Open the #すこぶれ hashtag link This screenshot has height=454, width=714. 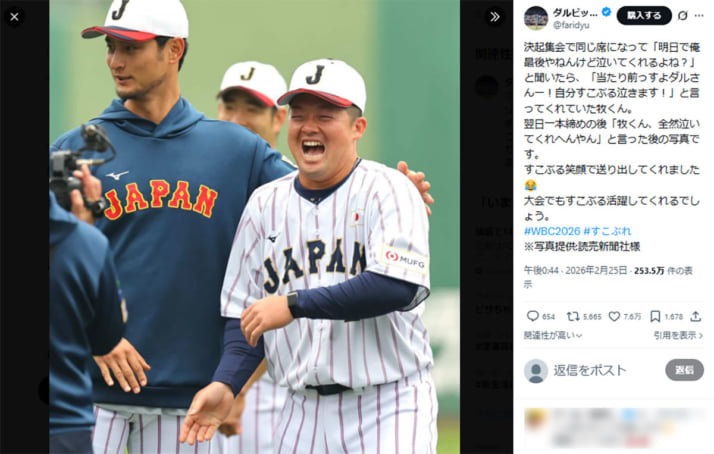pos(607,231)
